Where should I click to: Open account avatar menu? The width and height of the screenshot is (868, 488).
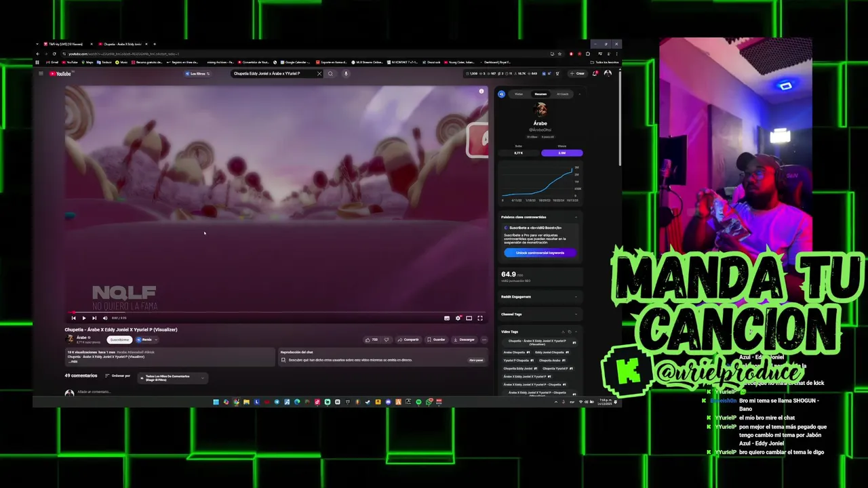(608, 73)
